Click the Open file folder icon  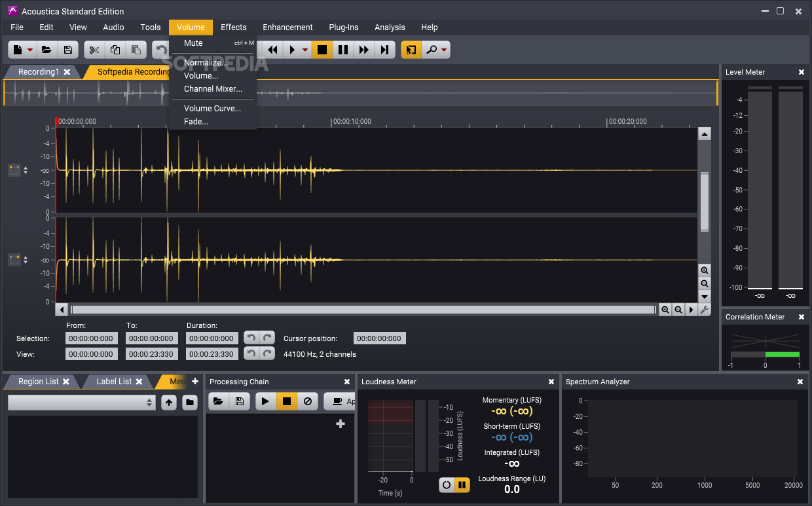pyautogui.click(x=46, y=50)
